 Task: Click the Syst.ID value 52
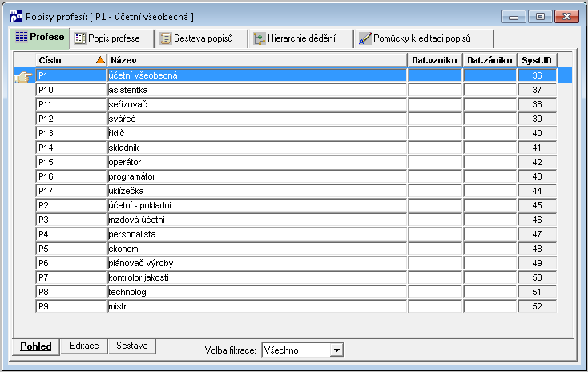pos(537,307)
